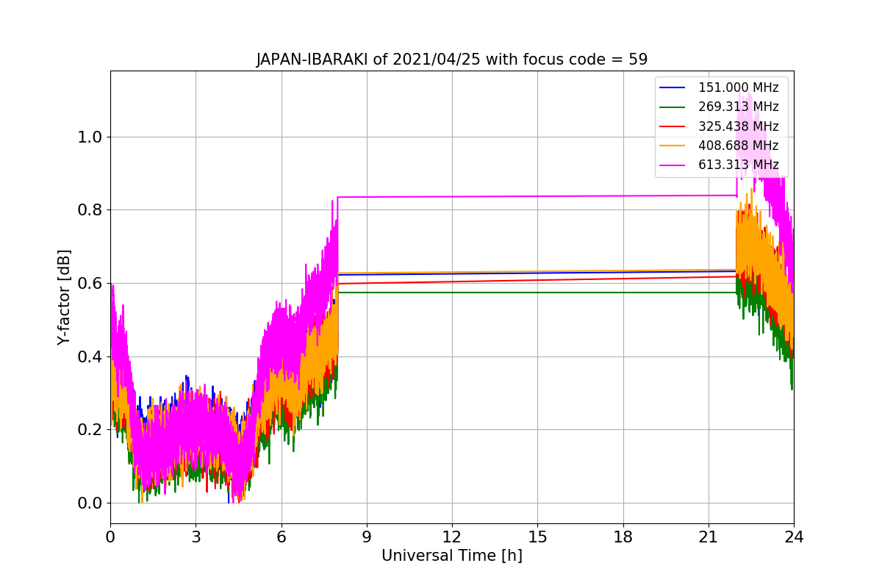Click the orange legend line swatch
Viewport: 882px width, 588px height.
click(673, 145)
